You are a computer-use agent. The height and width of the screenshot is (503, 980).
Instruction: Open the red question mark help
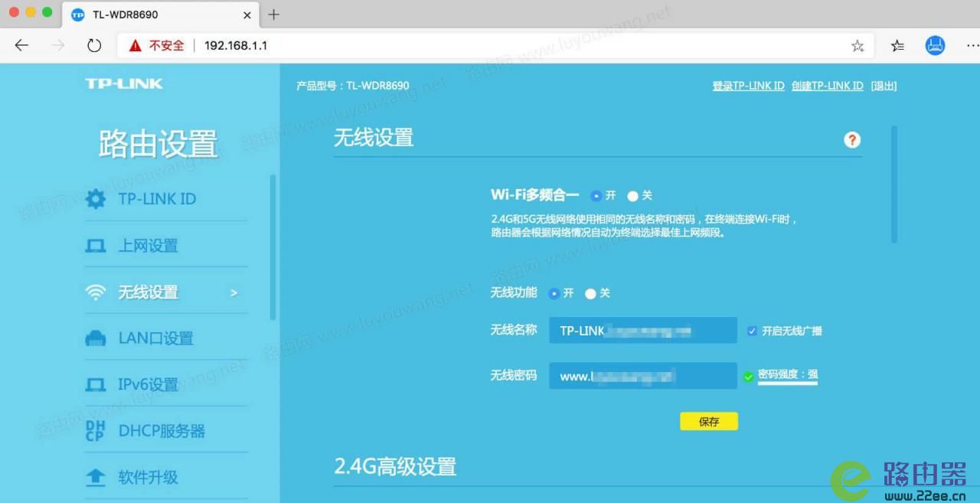[x=852, y=139]
